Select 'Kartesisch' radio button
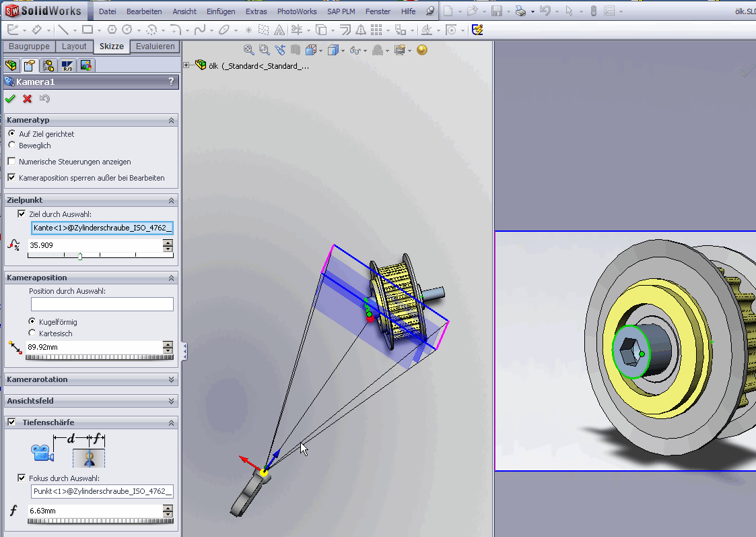This screenshot has height=537, width=756. (32, 333)
